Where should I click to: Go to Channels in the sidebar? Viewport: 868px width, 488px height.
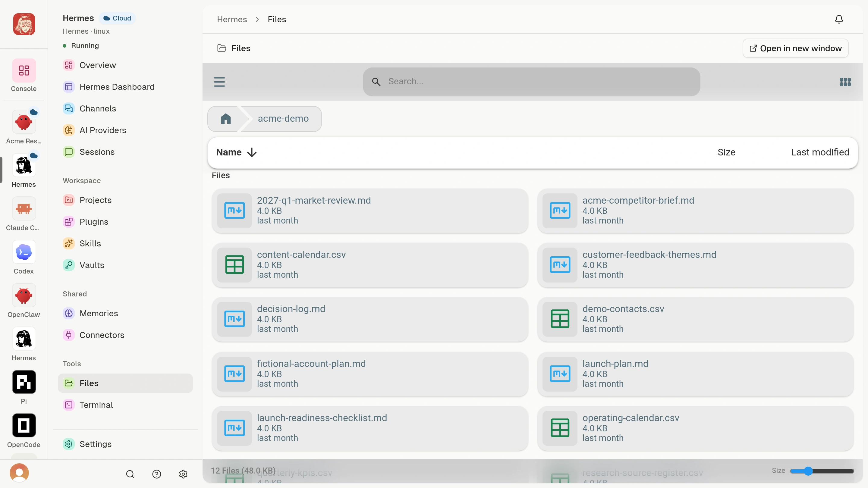coord(125,108)
